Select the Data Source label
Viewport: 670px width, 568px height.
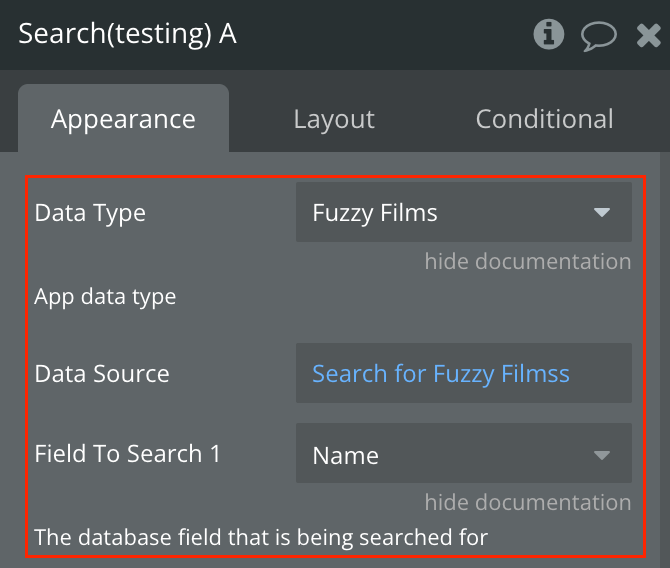pyautogui.click(x=102, y=374)
